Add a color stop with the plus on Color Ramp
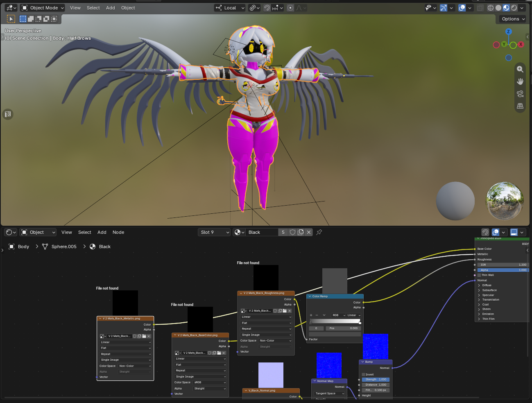 coord(311,315)
